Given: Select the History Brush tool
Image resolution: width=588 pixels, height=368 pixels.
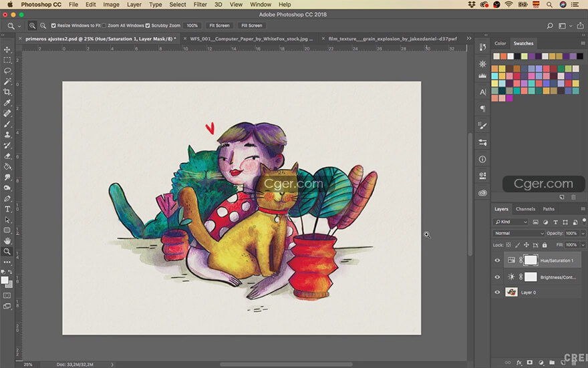Looking at the screenshot, I should pyautogui.click(x=7, y=146).
